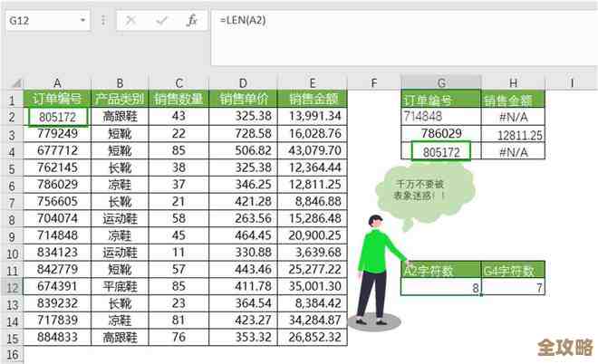
Task: Select column B header
Action: point(120,82)
